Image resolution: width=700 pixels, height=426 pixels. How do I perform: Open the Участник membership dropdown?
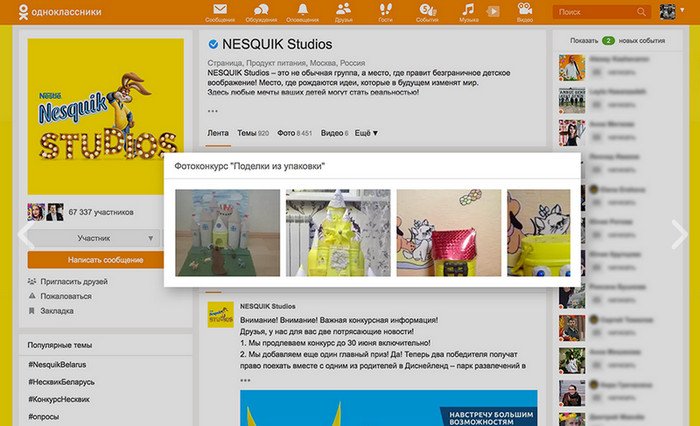point(94,238)
